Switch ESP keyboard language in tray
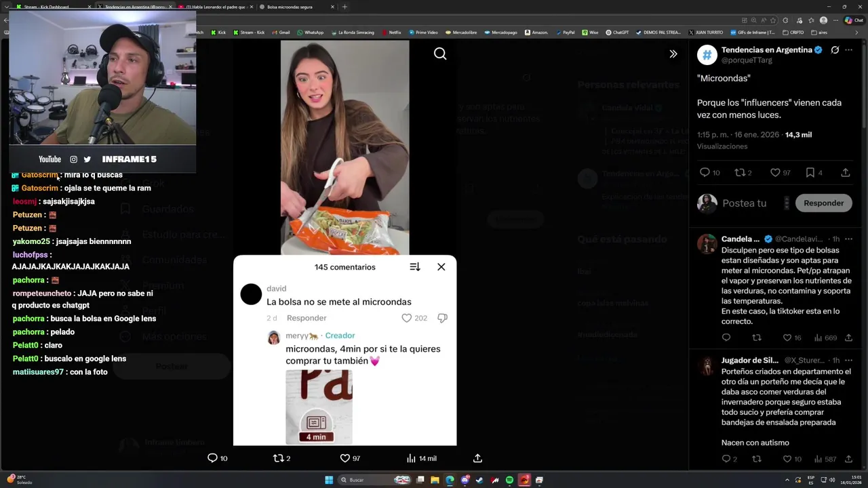This screenshot has height=488, width=868. 811,480
